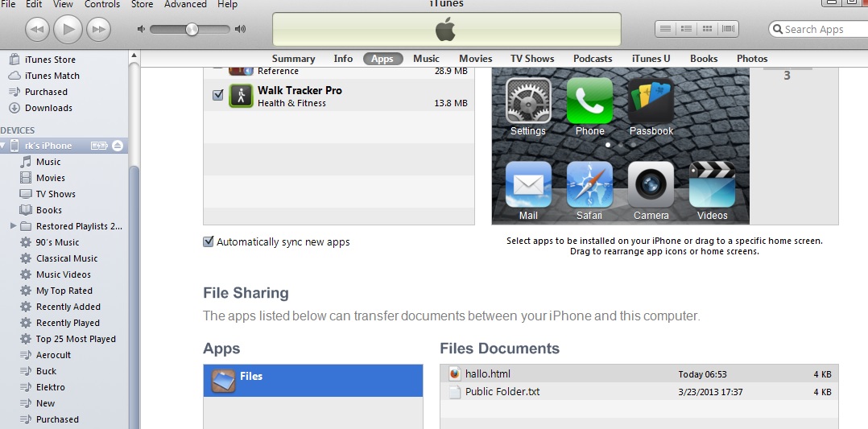Click the Play button
Viewport: 868px width, 429px height.
(68, 29)
